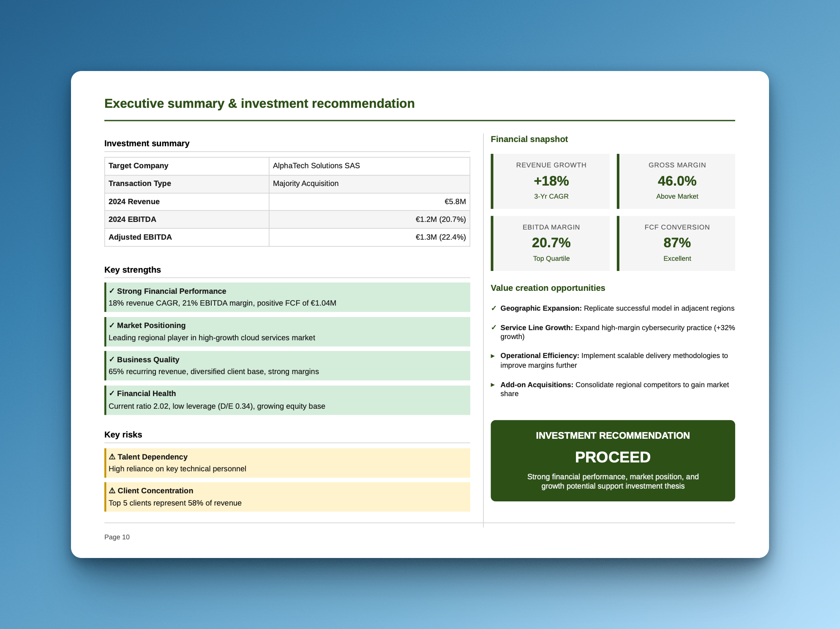The height and width of the screenshot is (629, 840).
Task: Expand the Operational Efficiency arrow bullet
Action: pos(493,356)
